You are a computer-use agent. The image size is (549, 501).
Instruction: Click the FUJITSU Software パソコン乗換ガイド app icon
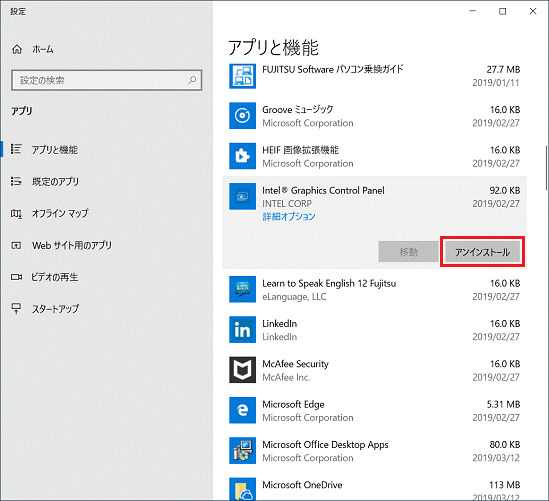click(x=242, y=76)
